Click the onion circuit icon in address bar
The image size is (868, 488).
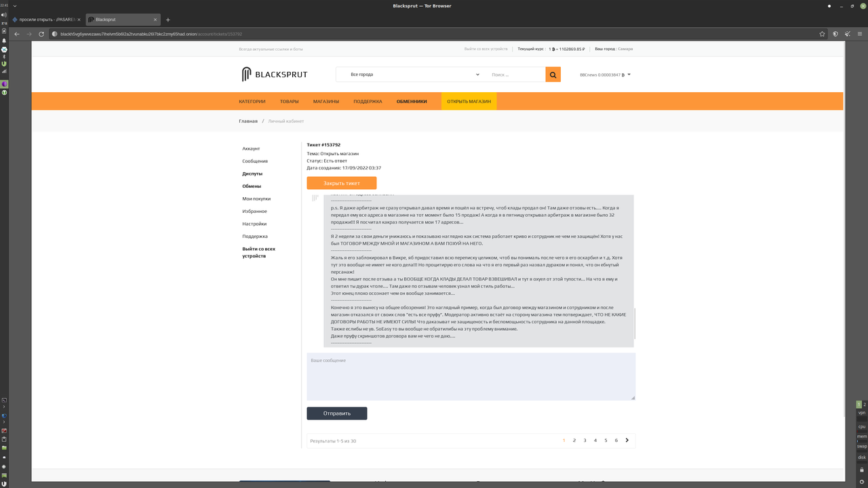55,34
